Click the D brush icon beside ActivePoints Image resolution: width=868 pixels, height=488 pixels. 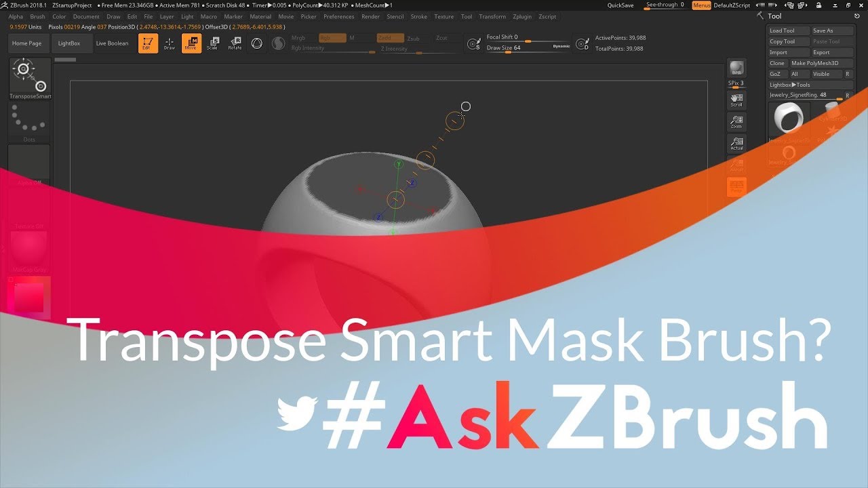pyautogui.click(x=582, y=44)
